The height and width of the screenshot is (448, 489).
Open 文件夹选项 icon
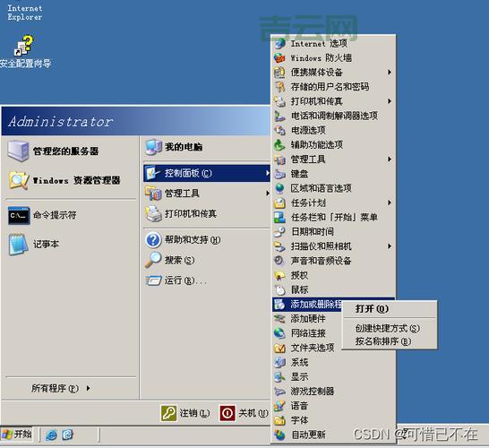pos(279,348)
